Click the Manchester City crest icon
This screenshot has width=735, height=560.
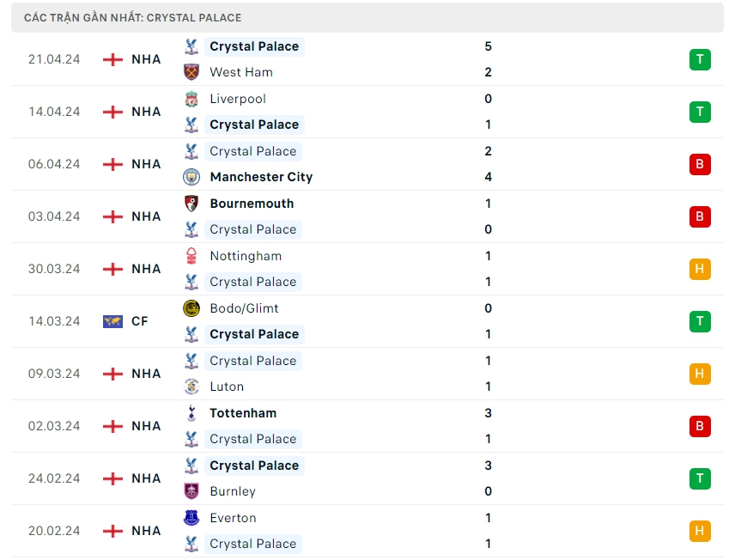point(191,177)
